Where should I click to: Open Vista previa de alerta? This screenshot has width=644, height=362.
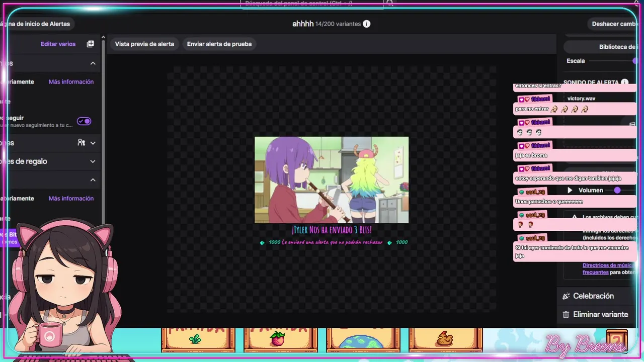144,44
